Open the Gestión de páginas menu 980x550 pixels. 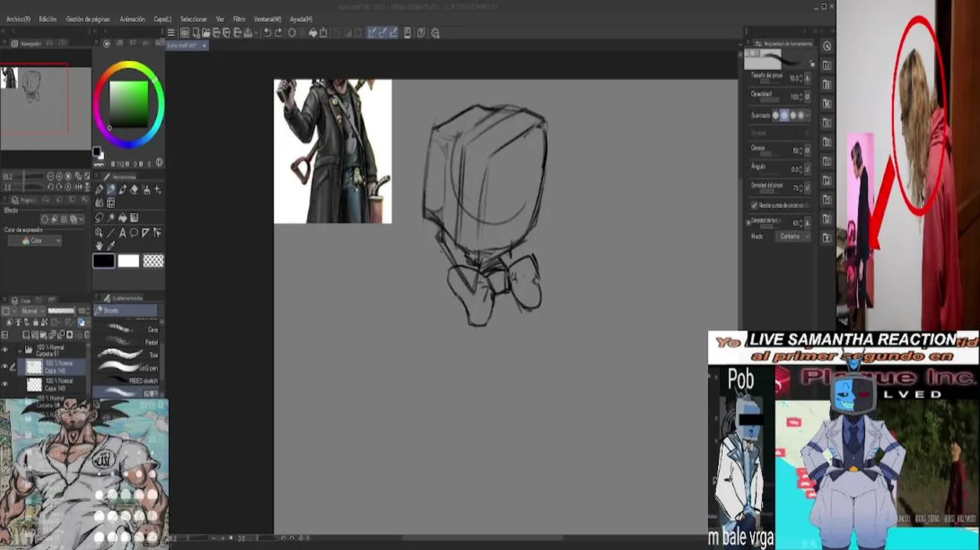[88, 19]
